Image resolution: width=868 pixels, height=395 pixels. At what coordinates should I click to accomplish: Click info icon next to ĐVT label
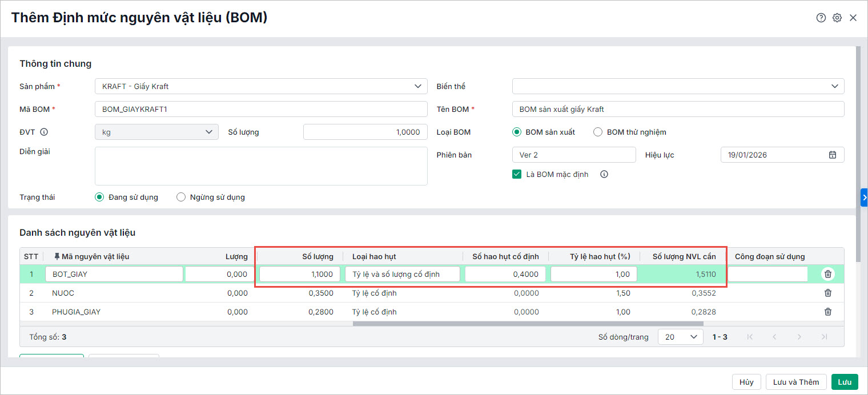click(x=44, y=132)
